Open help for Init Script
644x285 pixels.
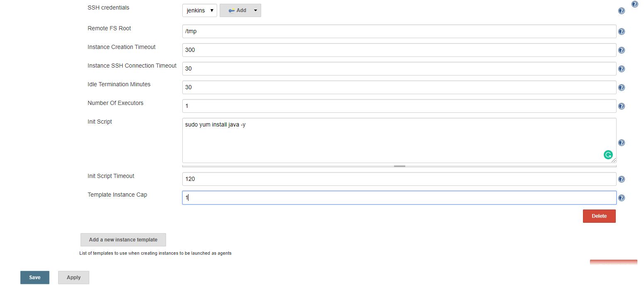(x=622, y=143)
